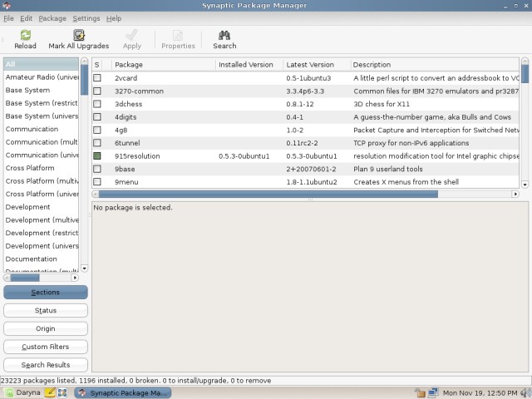Click the Custom Filters button
This screenshot has width=532, height=399.
click(46, 347)
